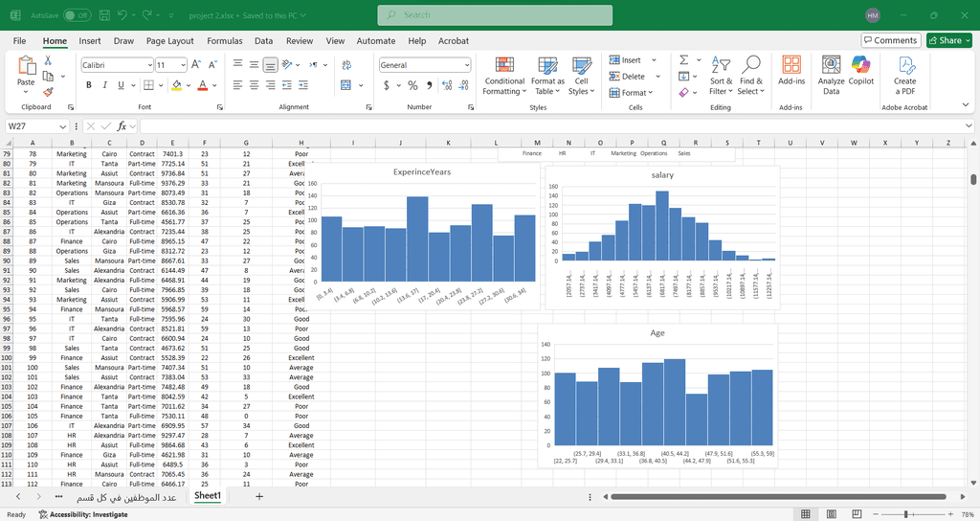This screenshot has width=980, height=521.
Task: Click the zoom slider in status bar
Action: 907,514
